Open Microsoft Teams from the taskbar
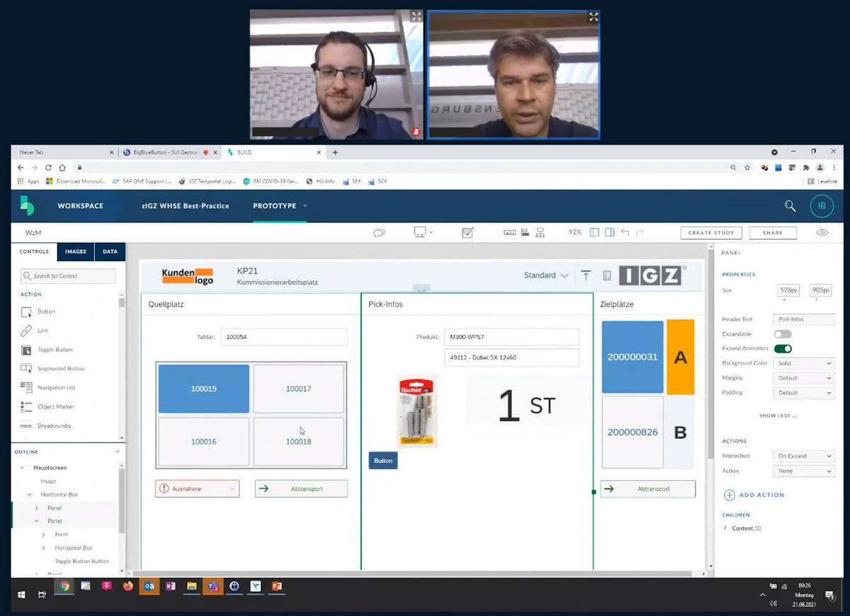The image size is (850, 616). (x=212, y=586)
